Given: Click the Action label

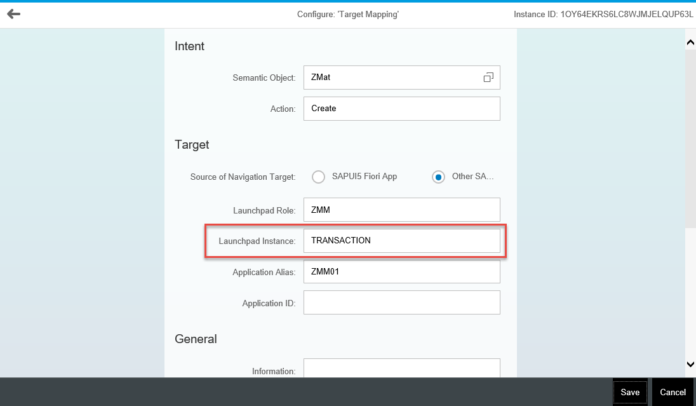Looking at the screenshot, I should tap(283, 109).
